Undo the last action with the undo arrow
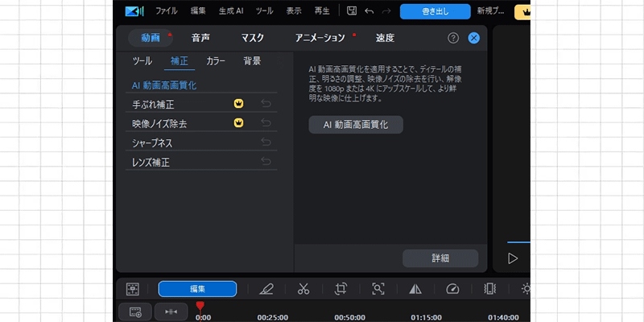The image size is (644, 322). (x=369, y=11)
